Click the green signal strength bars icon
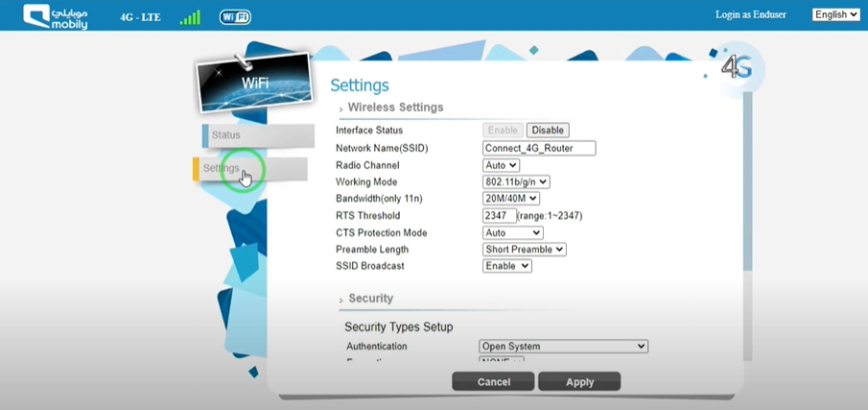Image resolution: width=868 pixels, height=410 pixels. 190,17
